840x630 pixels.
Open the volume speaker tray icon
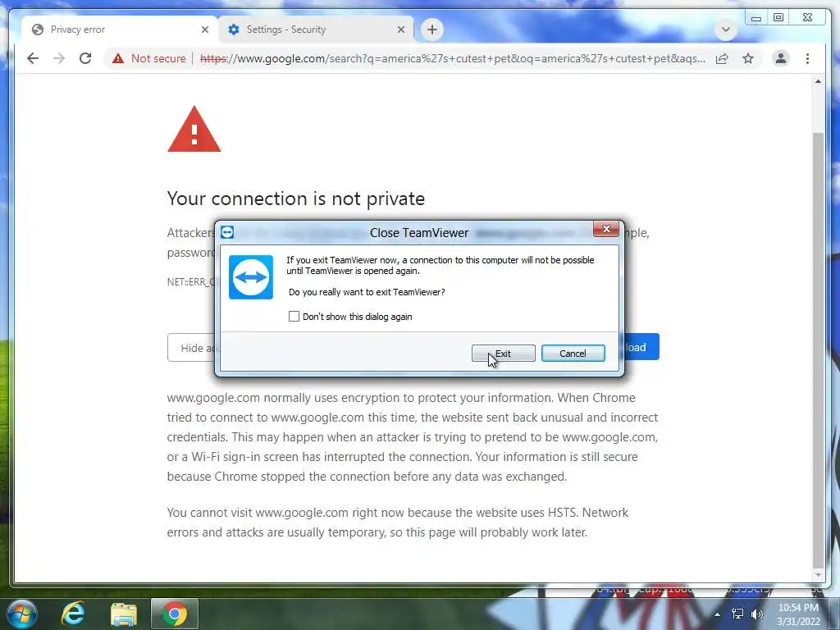click(x=756, y=614)
